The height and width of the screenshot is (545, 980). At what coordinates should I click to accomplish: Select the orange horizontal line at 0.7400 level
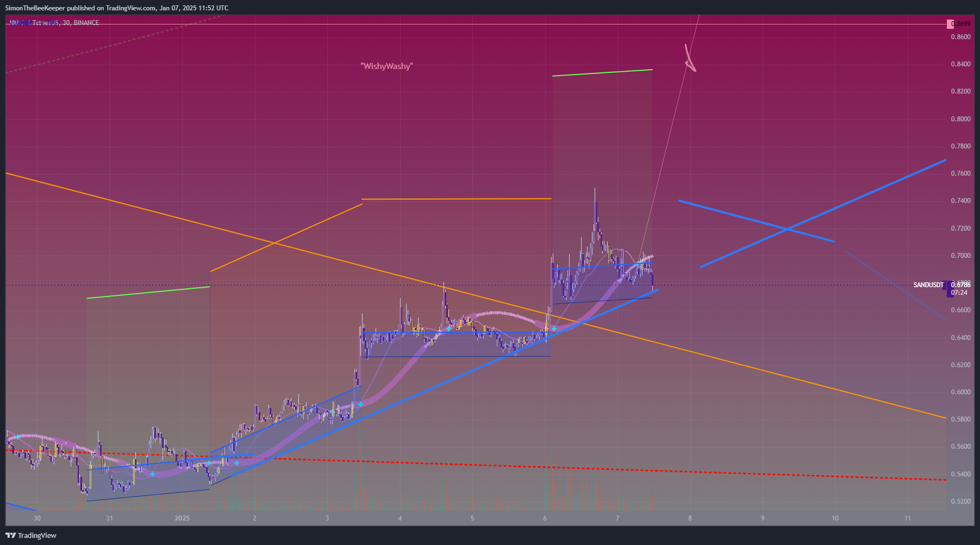pyautogui.click(x=457, y=199)
